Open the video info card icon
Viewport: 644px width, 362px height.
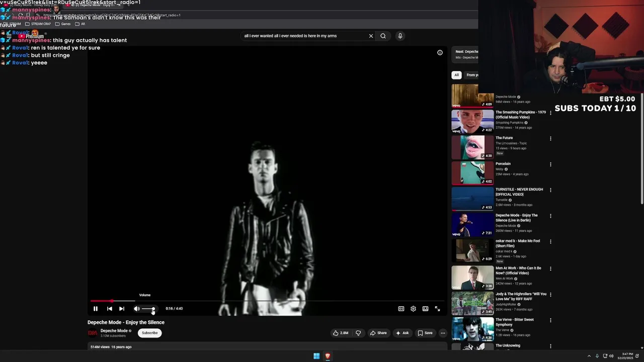pyautogui.click(x=440, y=52)
